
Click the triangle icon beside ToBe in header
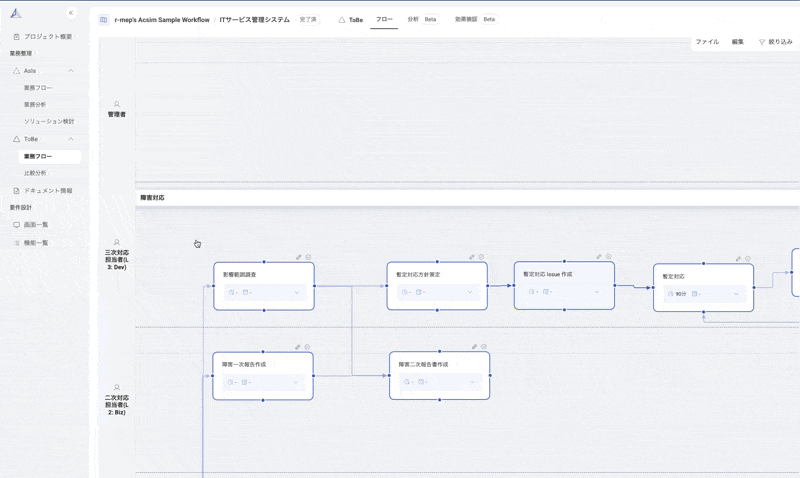tap(341, 20)
